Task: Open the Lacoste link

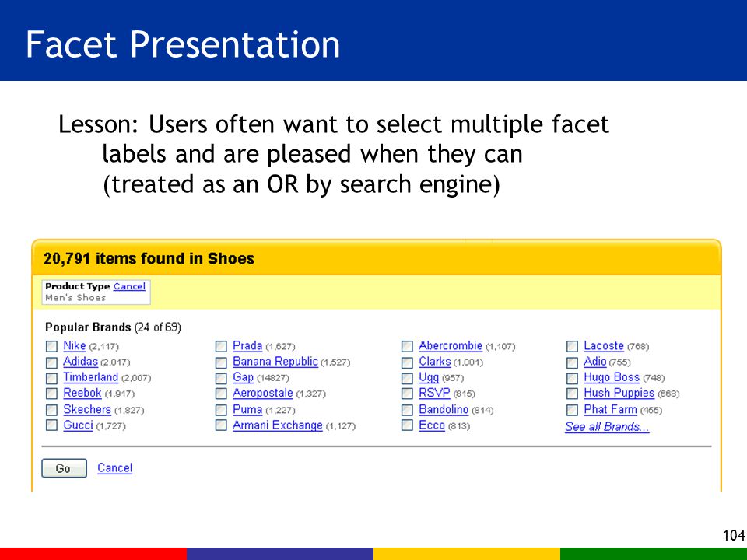Action: coord(604,345)
